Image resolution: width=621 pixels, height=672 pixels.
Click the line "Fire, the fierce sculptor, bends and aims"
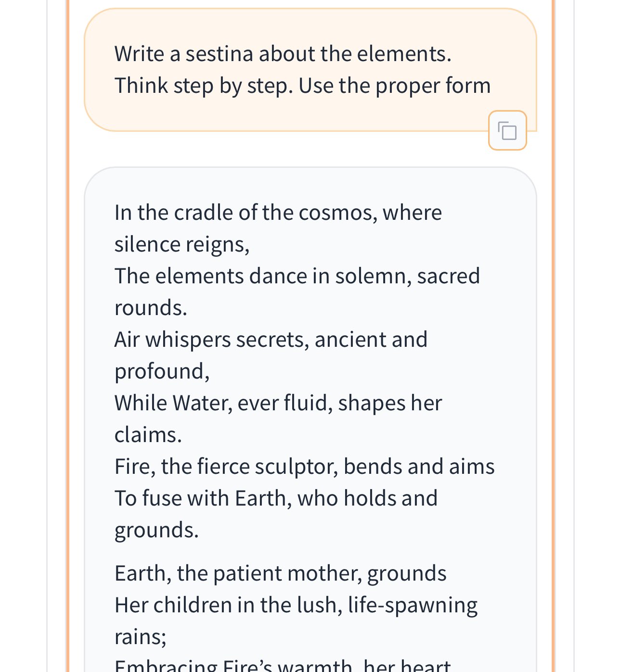click(304, 466)
